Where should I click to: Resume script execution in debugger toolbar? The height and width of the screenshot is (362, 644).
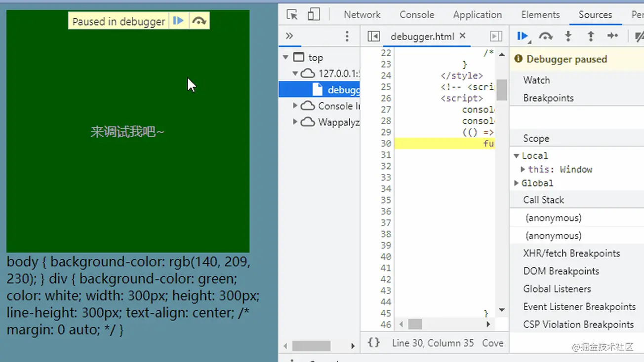(523, 36)
